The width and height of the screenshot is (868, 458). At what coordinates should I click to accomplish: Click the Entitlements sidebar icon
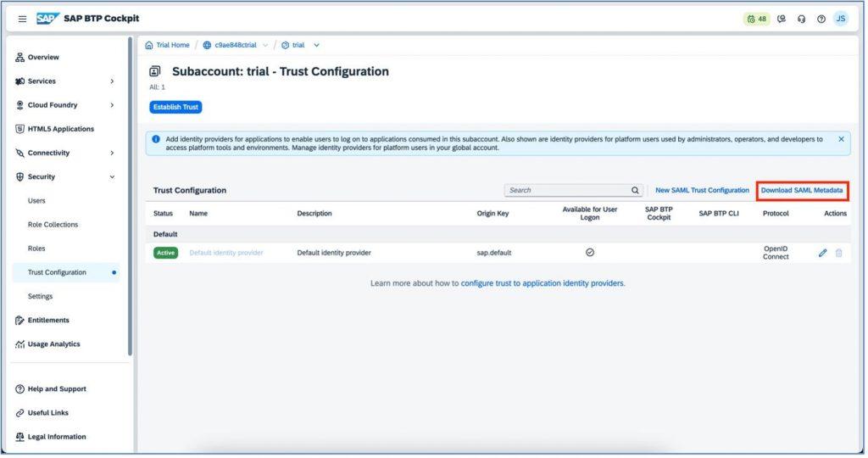point(20,321)
